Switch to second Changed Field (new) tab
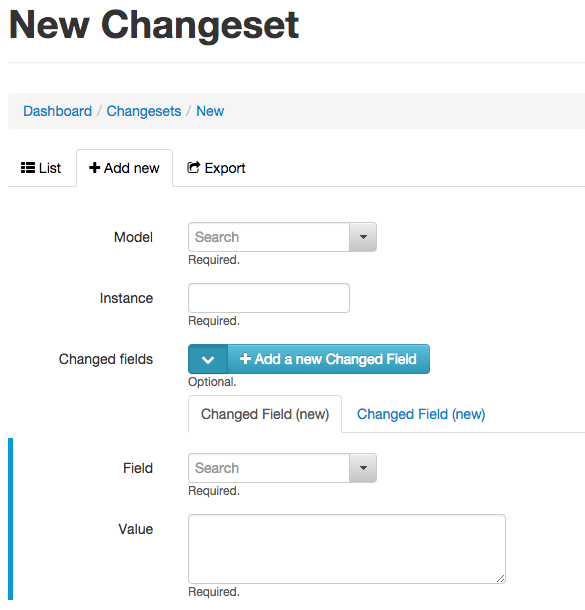This screenshot has height=610, width=585. (421, 414)
